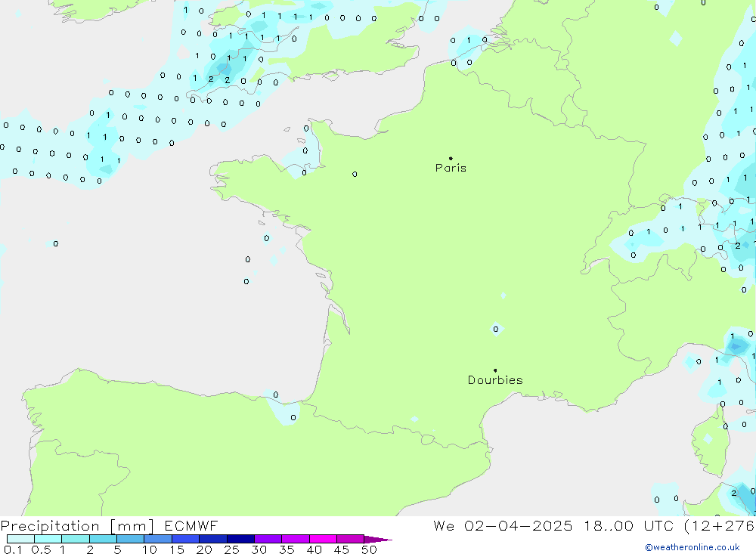
Task: Click the legend label '20'
Action: pyautogui.click(x=204, y=549)
